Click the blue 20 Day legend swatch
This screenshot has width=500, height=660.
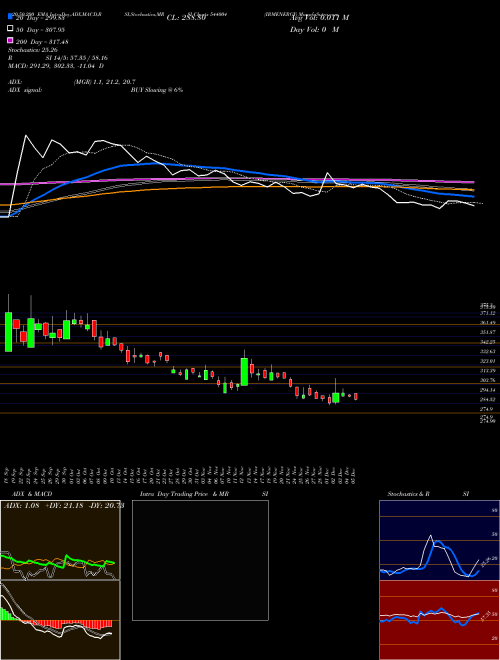[11, 16]
